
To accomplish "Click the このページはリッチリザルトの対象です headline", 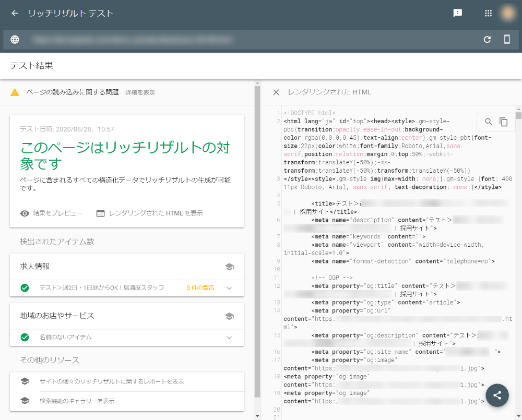I will pos(125,156).
